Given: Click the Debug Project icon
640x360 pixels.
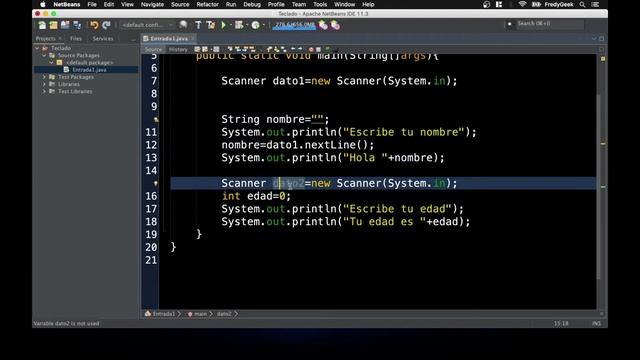Looking at the screenshot, I should click(239, 25).
